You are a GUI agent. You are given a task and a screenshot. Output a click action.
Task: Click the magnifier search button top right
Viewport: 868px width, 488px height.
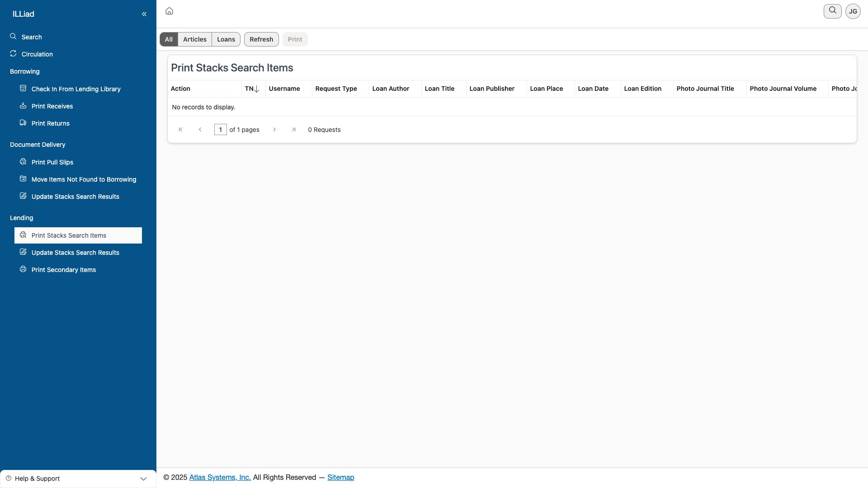click(832, 11)
